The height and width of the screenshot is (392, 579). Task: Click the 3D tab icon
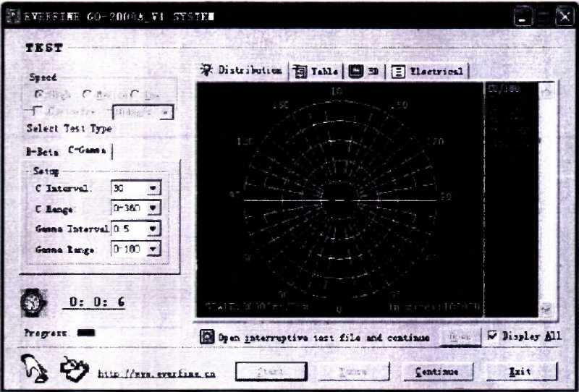coord(356,71)
